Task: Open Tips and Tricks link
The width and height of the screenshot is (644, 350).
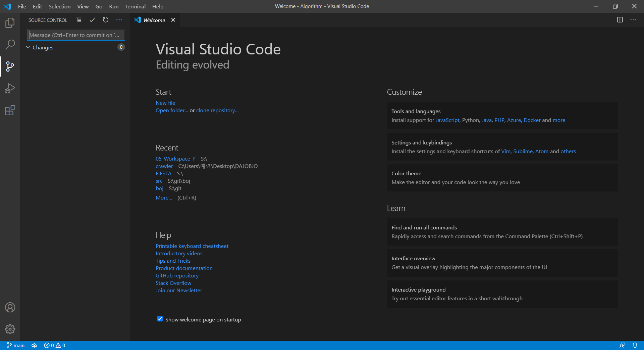Action: (173, 261)
